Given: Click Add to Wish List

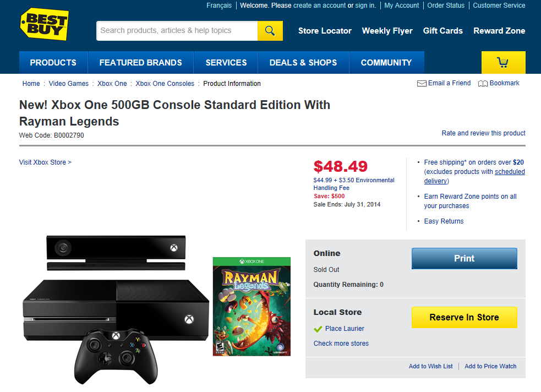Looking at the screenshot, I should pyautogui.click(x=430, y=366).
